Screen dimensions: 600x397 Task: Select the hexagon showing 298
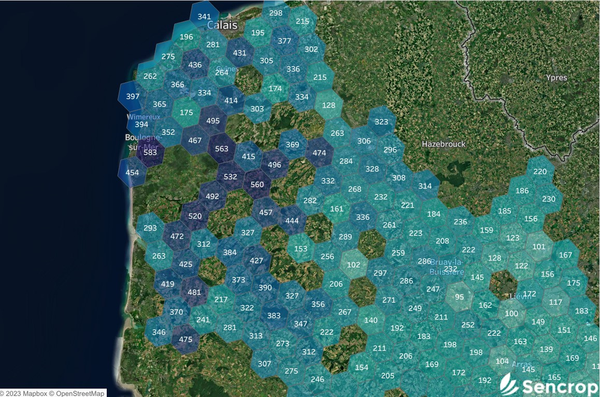click(x=276, y=13)
